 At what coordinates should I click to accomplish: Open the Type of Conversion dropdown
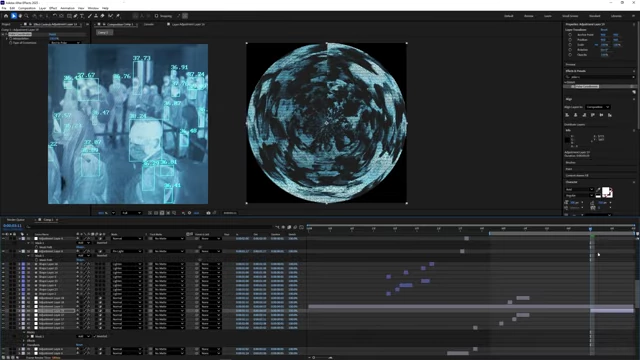pyautogui.click(x=64, y=42)
